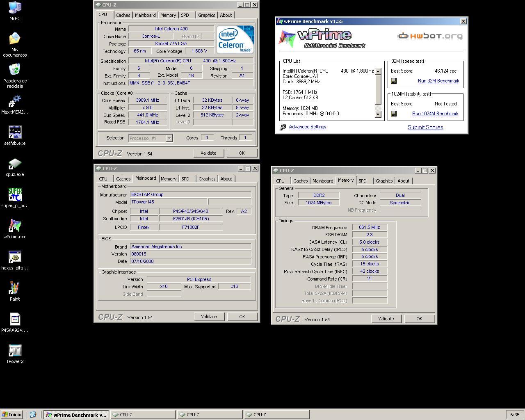Launch the setfsb desktop shortcut
Viewport: 525px width, 420px height.
15,136
